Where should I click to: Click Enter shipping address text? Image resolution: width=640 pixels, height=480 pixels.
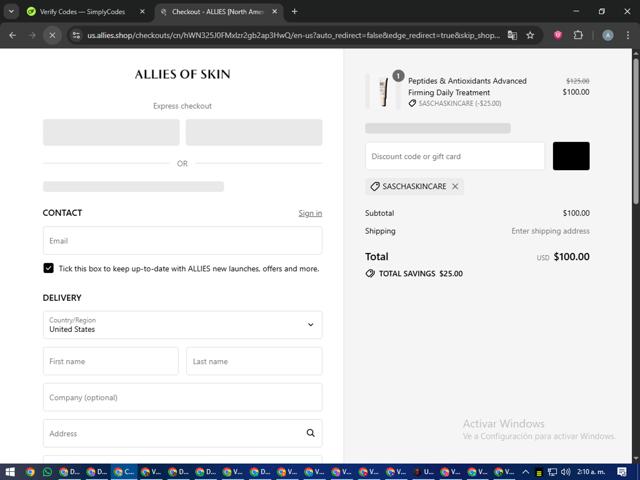tap(550, 231)
